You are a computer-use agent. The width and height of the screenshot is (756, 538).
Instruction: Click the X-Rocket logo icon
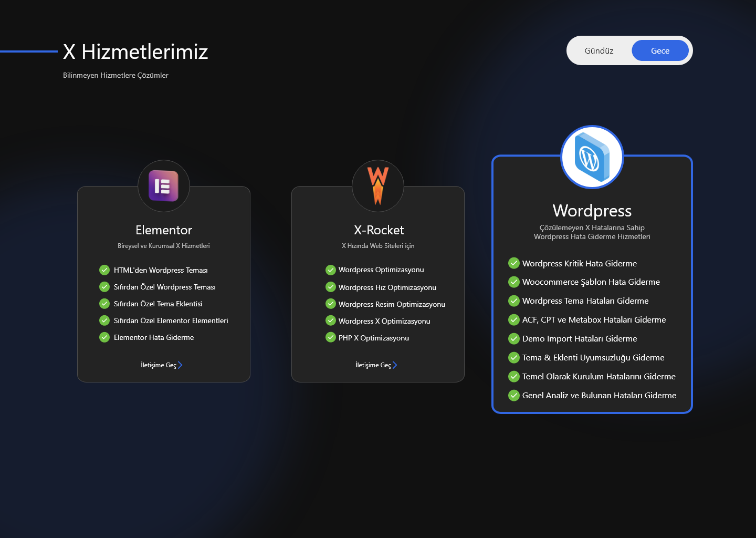[x=378, y=185]
